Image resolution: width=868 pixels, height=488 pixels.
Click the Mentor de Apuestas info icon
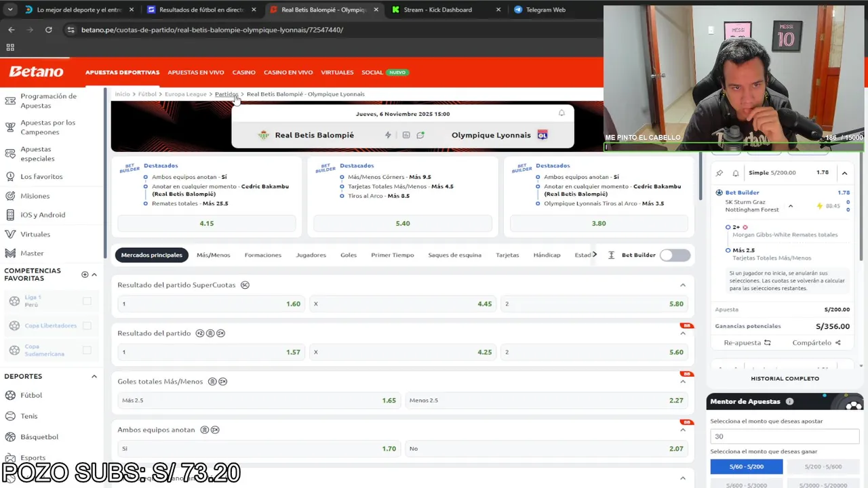[789, 401]
